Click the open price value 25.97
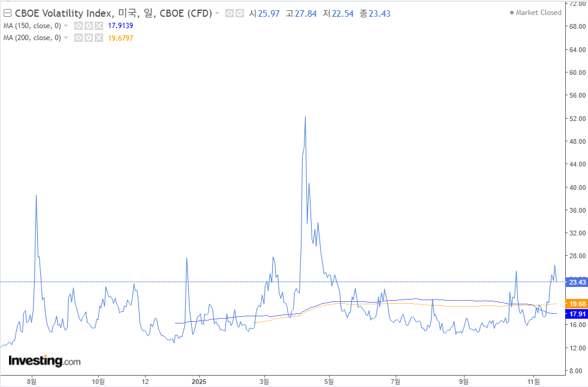The height and width of the screenshot is (387, 588). [x=269, y=14]
